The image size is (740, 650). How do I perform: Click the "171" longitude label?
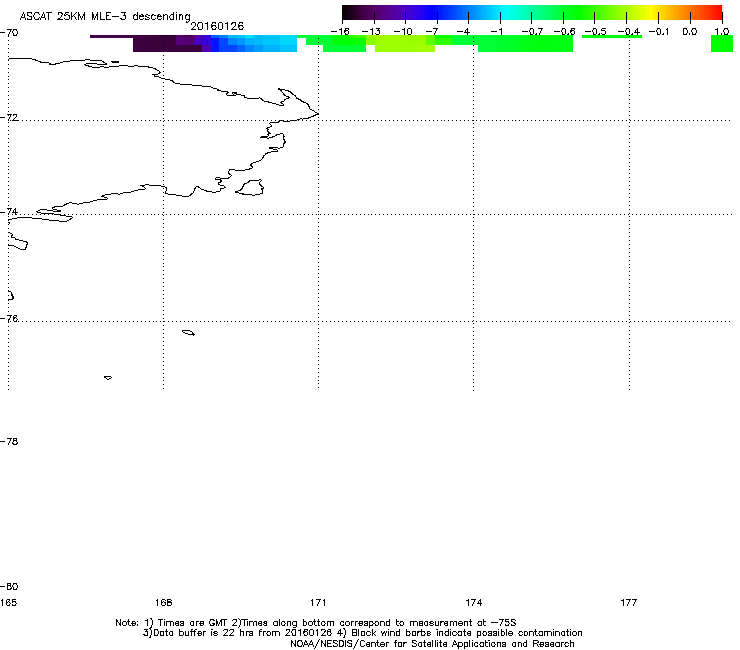click(x=318, y=602)
